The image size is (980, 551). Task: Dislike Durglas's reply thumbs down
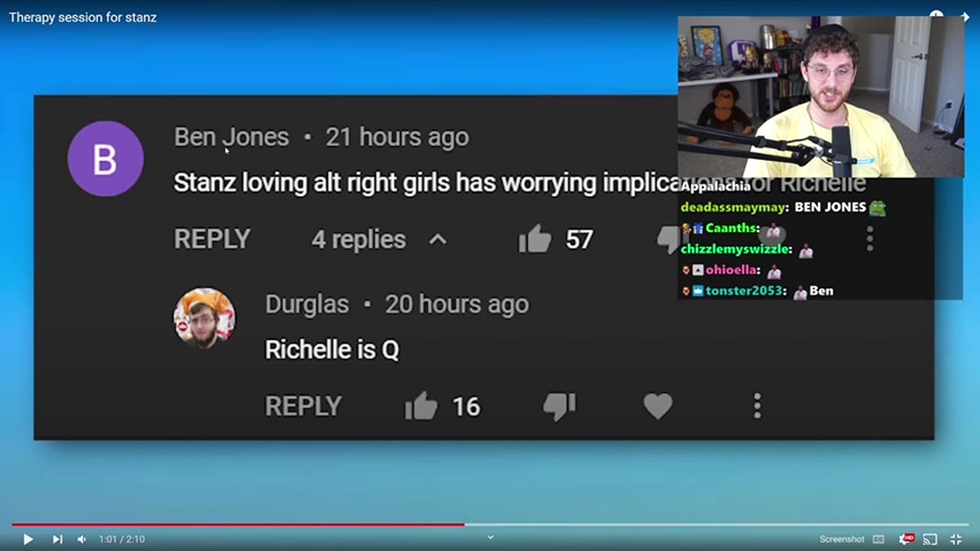tap(560, 406)
